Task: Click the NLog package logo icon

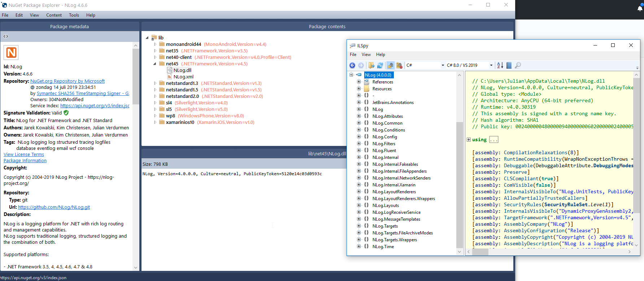Action: coord(11,52)
